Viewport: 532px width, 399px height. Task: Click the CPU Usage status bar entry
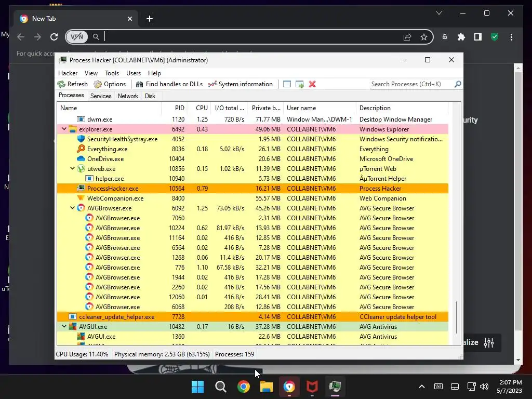click(x=82, y=354)
